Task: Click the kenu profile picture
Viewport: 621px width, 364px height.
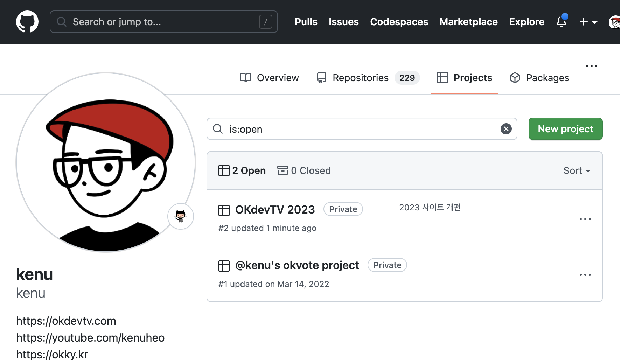Action: (x=106, y=162)
